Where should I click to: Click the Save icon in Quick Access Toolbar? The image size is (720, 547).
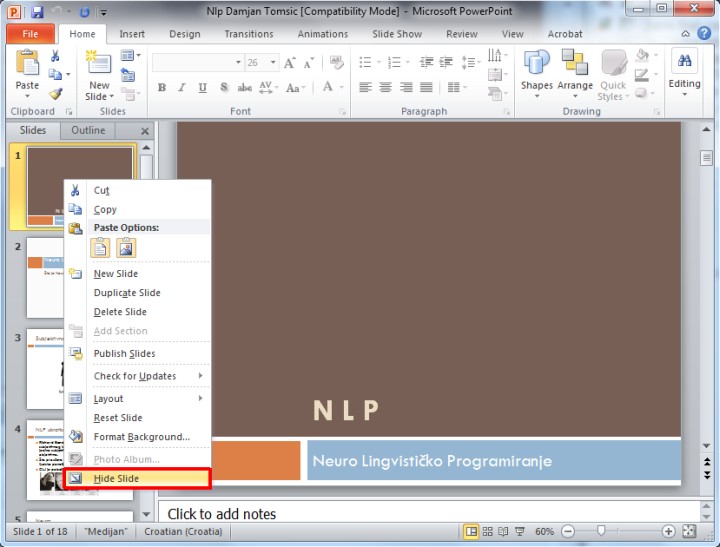click(x=37, y=12)
